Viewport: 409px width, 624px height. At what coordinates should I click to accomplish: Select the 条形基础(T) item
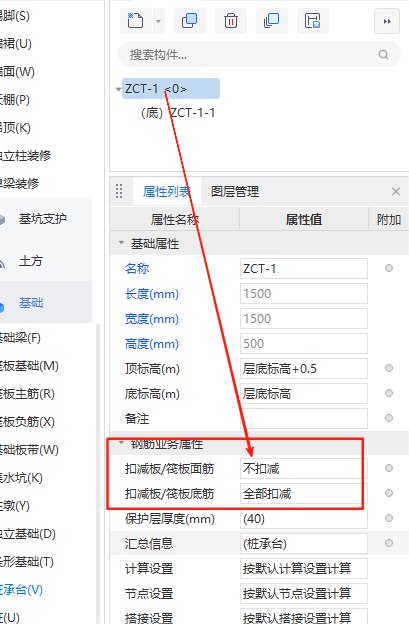coord(27,562)
